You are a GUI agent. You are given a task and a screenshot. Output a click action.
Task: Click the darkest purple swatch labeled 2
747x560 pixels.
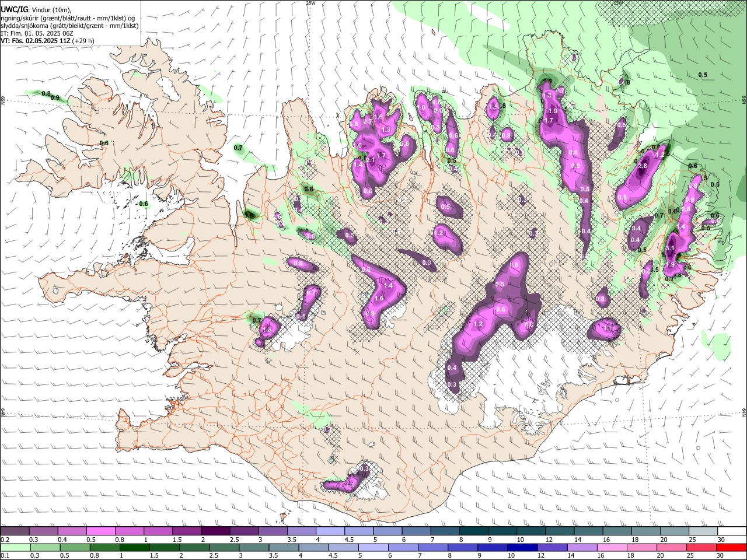pos(215,531)
